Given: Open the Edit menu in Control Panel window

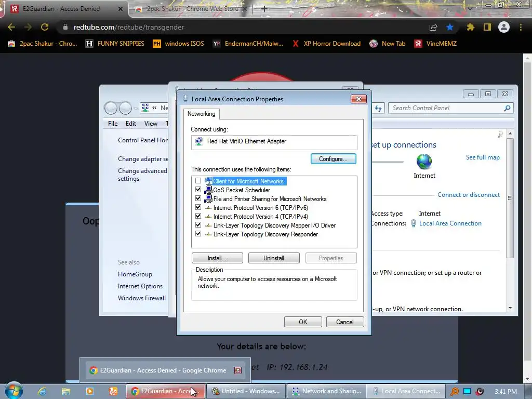Looking at the screenshot, I should click(x=130, y=124).
